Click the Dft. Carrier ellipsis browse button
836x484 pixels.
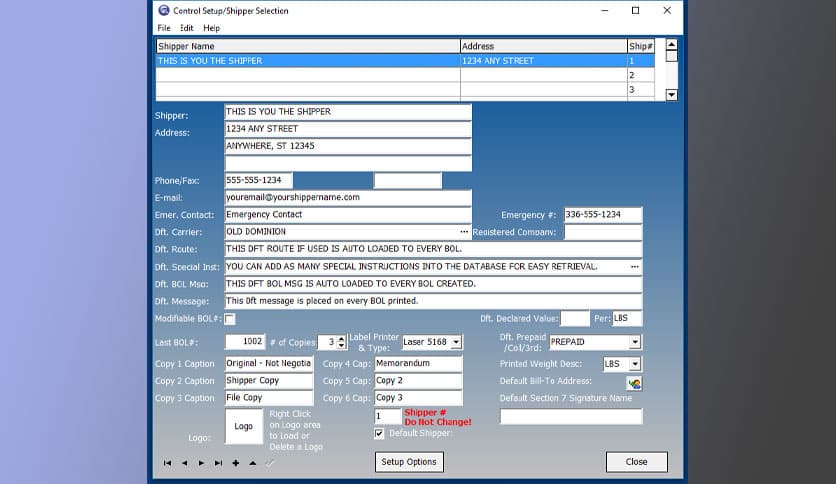[x=463, y=232]
